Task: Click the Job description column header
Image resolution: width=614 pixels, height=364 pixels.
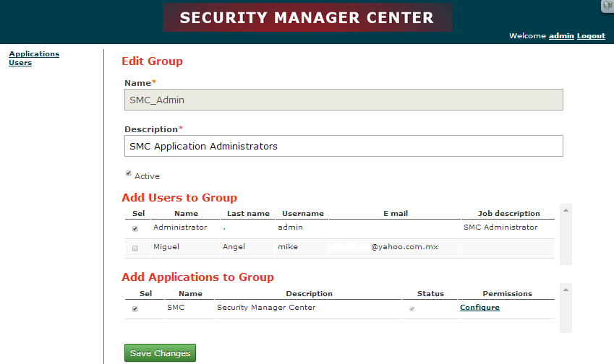Action: coord(508,214)
